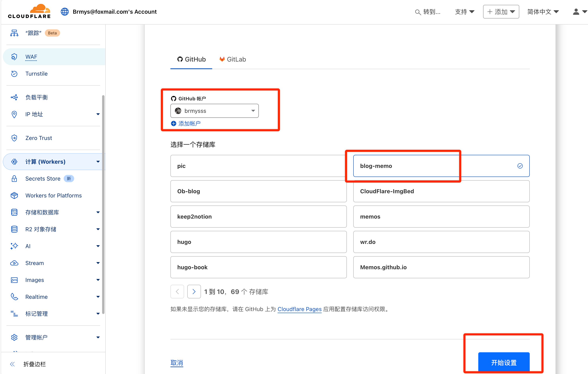Viewport: 588px width, 374px height.
Task: Click the Realtime phone icon
Action: 14,297
